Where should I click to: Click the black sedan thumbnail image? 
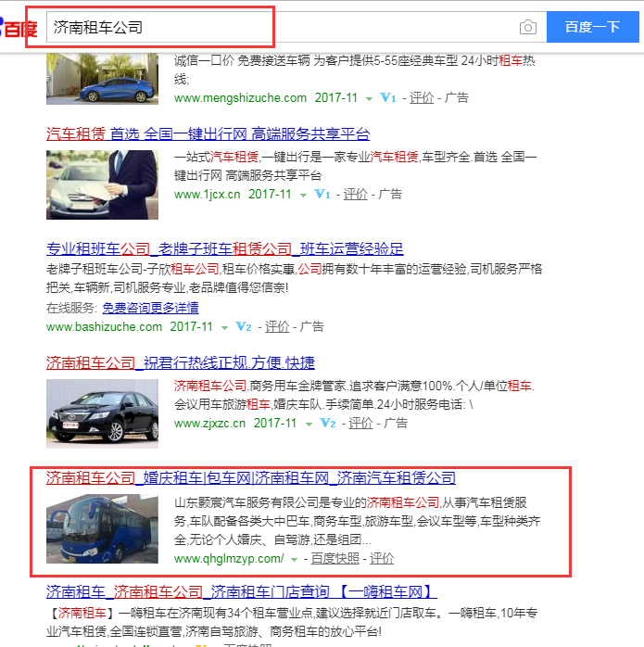point(102,405)
